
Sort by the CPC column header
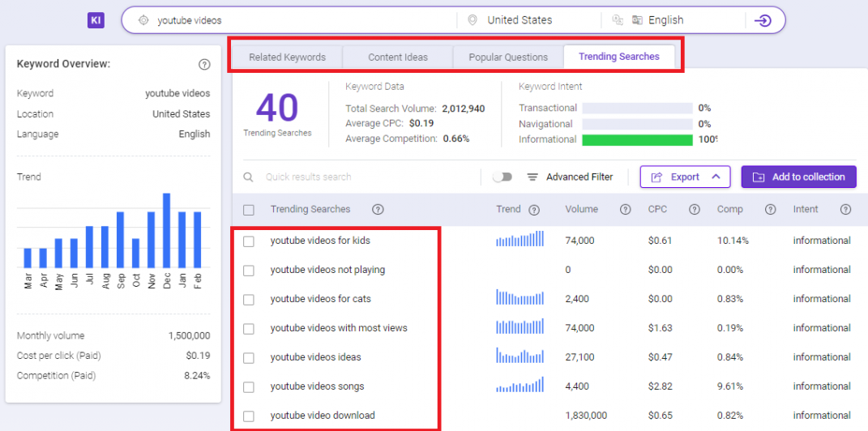pyautogui.click(x=657, y=209)
